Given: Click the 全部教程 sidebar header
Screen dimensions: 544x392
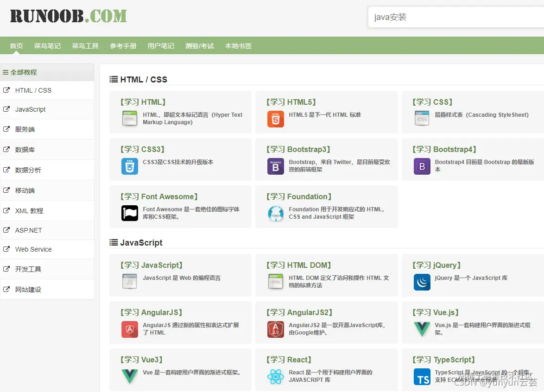Looking at the screenshot, I should click(x=47, y=72).
